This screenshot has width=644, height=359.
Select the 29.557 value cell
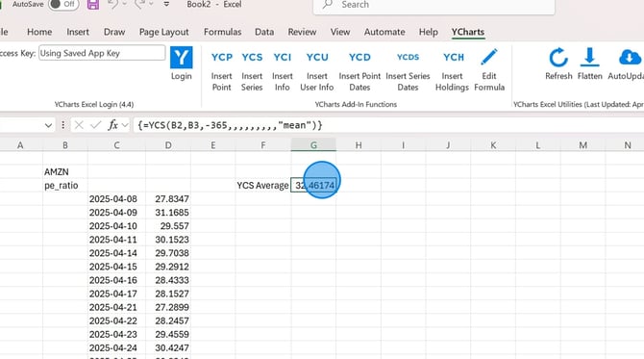168,226
